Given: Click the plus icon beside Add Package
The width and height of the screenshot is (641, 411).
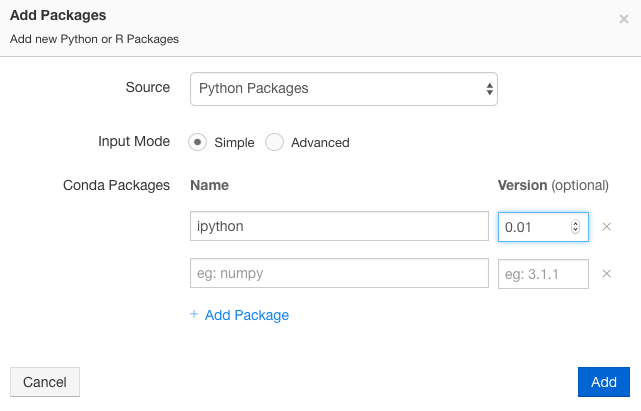Looking at the screenshot, I should point(194,314).
